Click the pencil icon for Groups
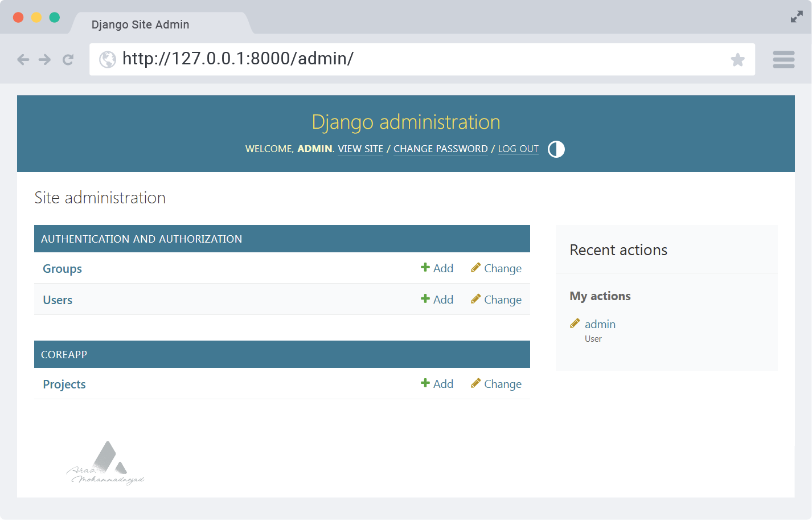The image size is (812, 520). pos(475,267)
